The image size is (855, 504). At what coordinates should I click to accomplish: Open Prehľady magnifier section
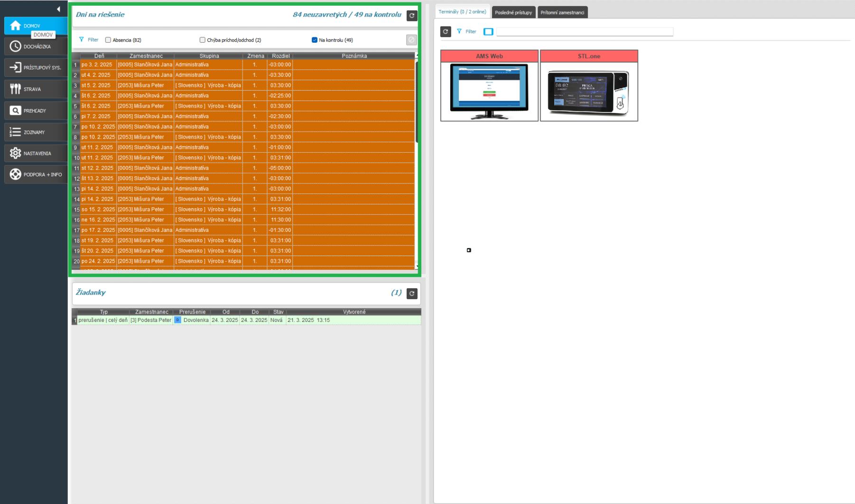point(36,110)
